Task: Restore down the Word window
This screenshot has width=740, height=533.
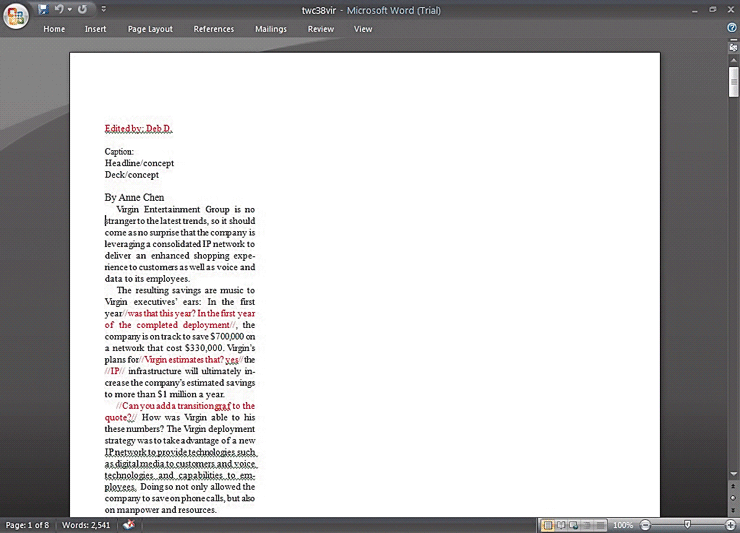Action: tap(713, 9)
